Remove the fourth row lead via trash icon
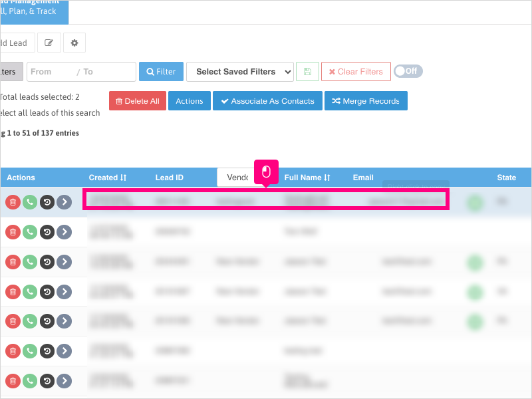Viewport: 532px width, 399px height. click(x=13, y=292)
